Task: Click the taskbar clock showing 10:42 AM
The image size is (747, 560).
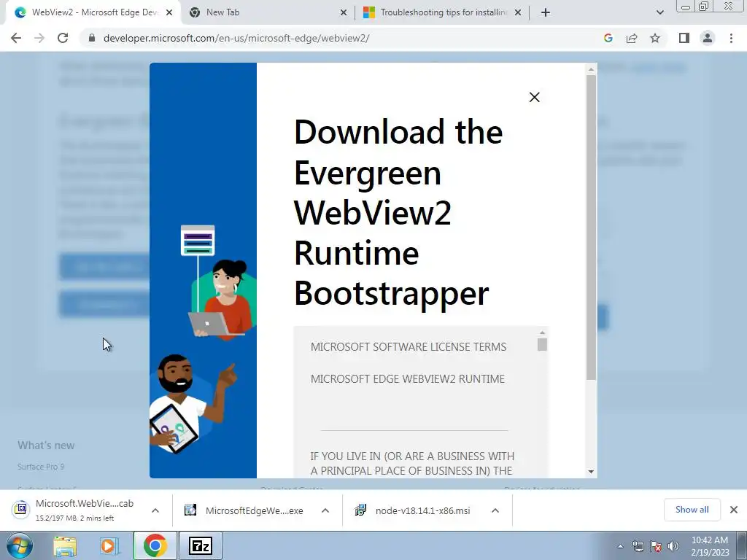Action: [710, 546]
